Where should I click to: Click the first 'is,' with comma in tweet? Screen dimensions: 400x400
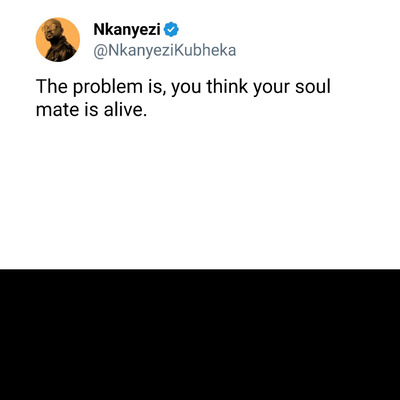pyautogui.click(x=157, y=87)
